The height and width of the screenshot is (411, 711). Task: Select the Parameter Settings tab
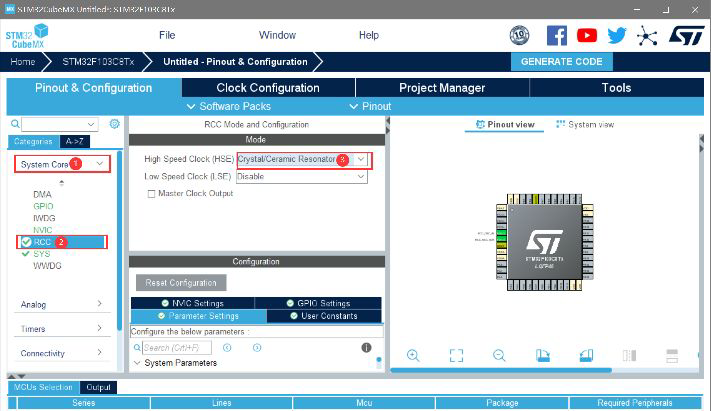[x=199, y=316]
